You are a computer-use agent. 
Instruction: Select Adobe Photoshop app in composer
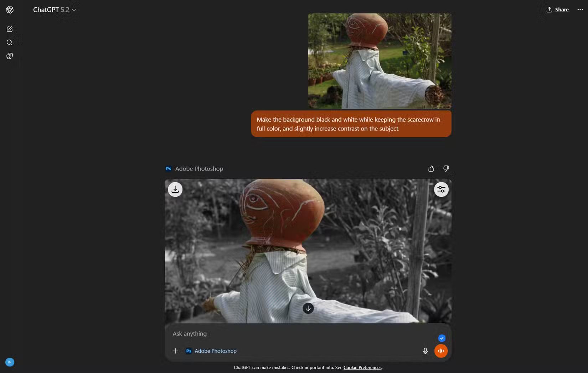point(211,351)
